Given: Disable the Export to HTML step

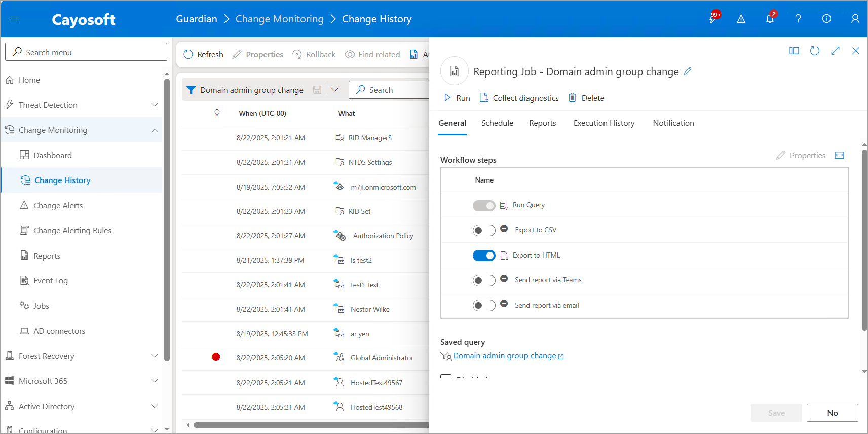Looking at the screenshot, I should pos(484,256).
